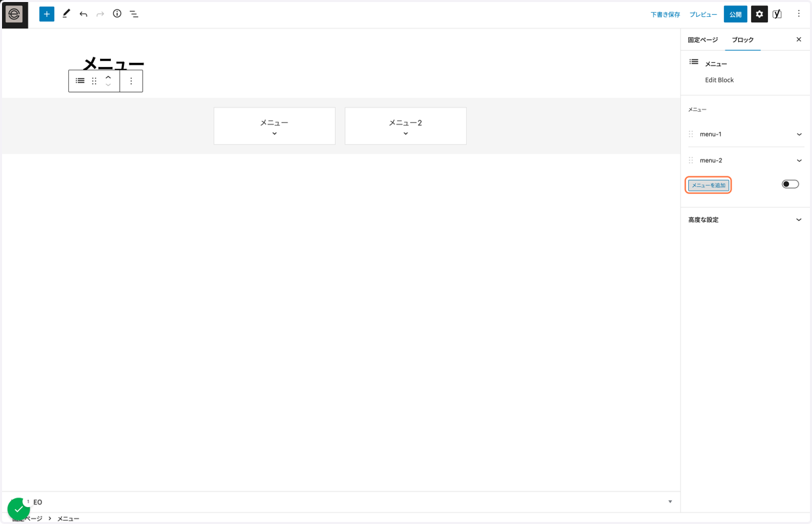Click the drag handle beside menu-2
812x524 pixels.
pyautogui.click(x=691, y=160)
